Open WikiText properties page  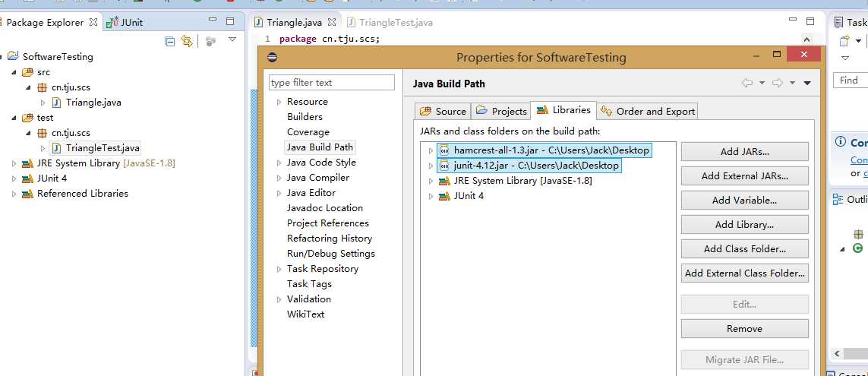(305, 314)
